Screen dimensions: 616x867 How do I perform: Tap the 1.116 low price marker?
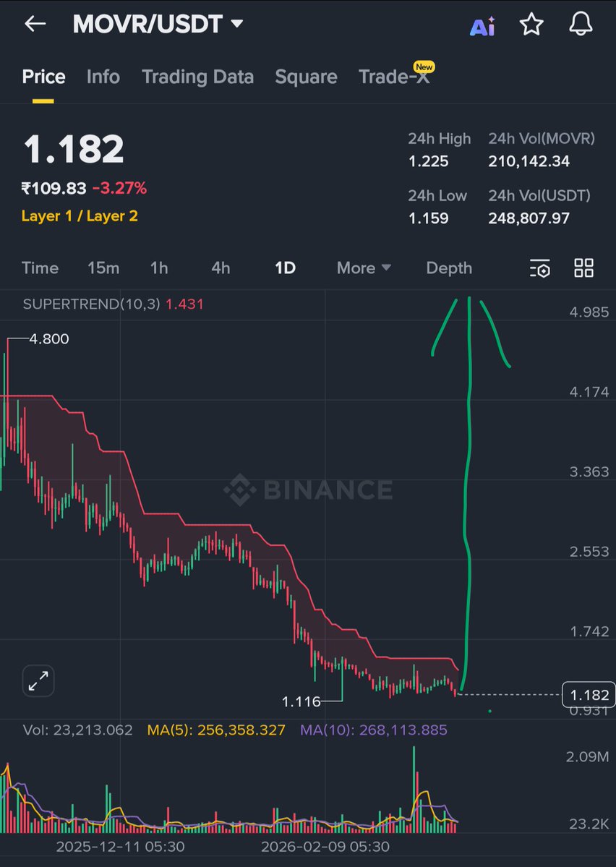coord(301,701)
